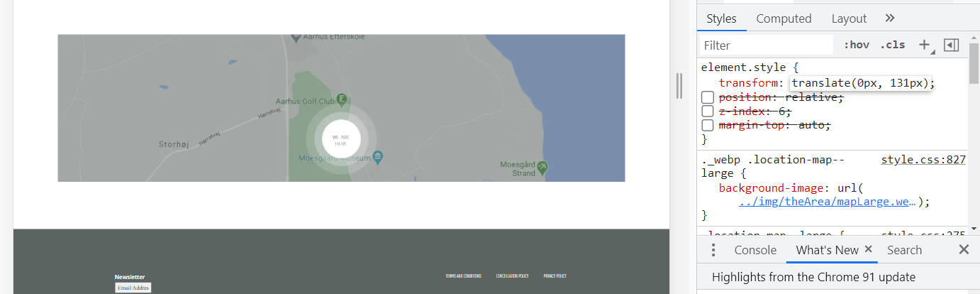Image resolution: width=980 pixels, height=294 pixels.
Task: Toggle the :hov element state panel
Action: [x=857, y=45]
